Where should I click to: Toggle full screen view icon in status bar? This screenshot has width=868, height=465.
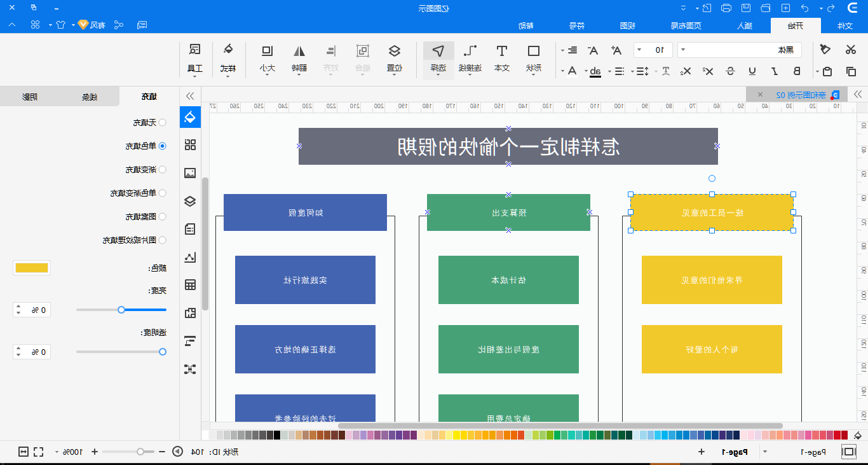click(x=39, y=452)
